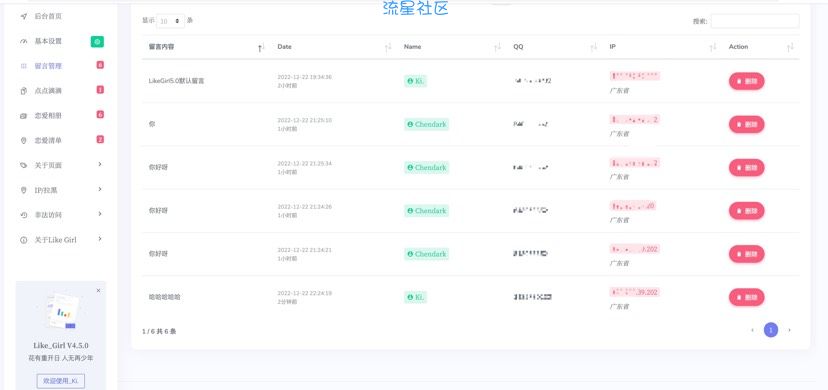Open 后台首页 from the sidebar
Image resolution: width=828 pixels, height=390 pixels.
point(48,16)
